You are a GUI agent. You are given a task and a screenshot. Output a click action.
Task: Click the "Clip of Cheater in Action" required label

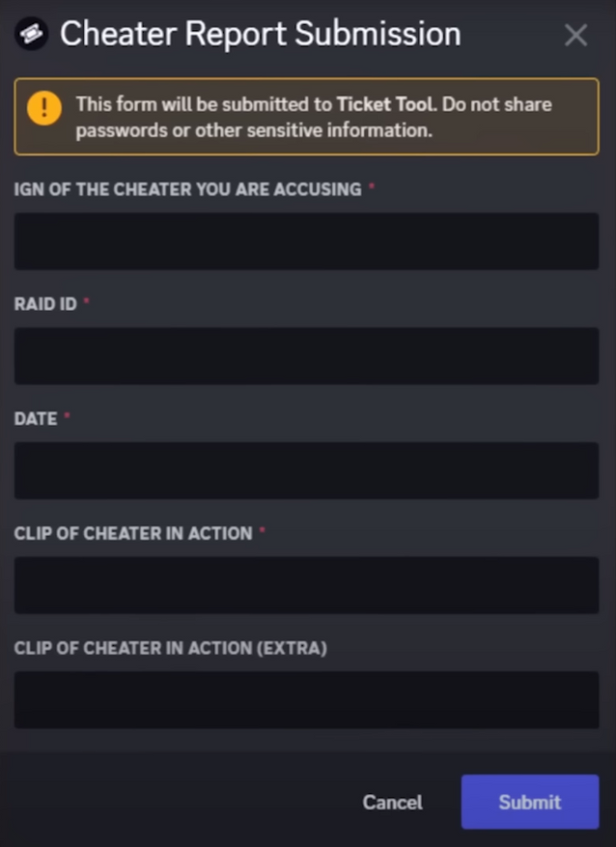click(x=133, y=533)
